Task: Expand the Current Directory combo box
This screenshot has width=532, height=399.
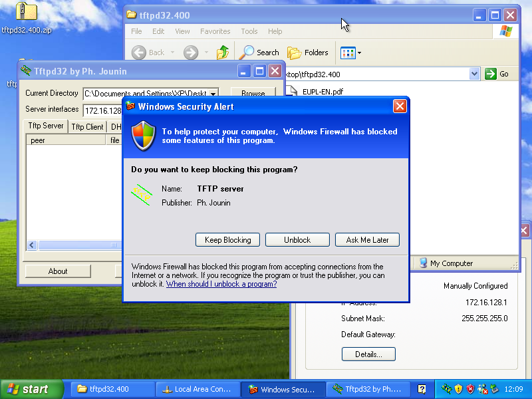Action: (213, 94)
